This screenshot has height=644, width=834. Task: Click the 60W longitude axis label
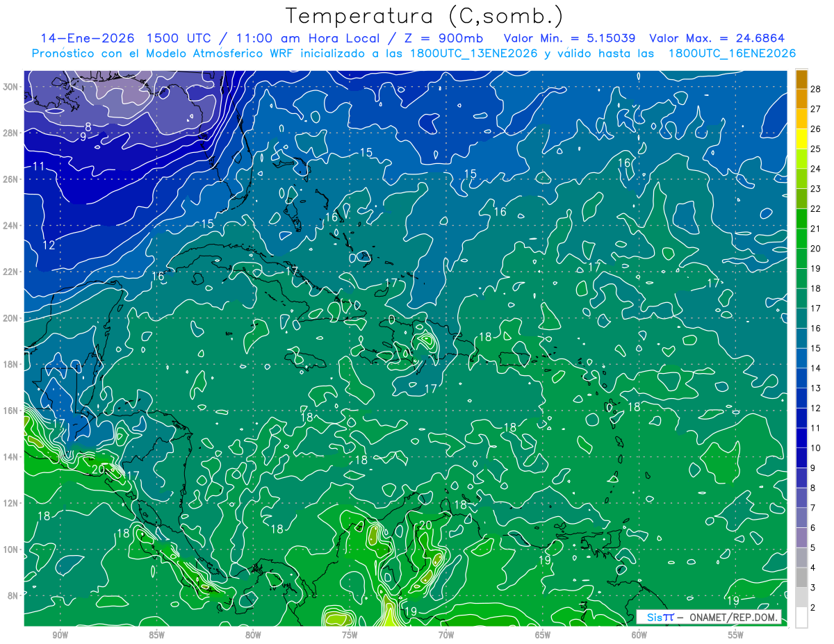point(639,635)
